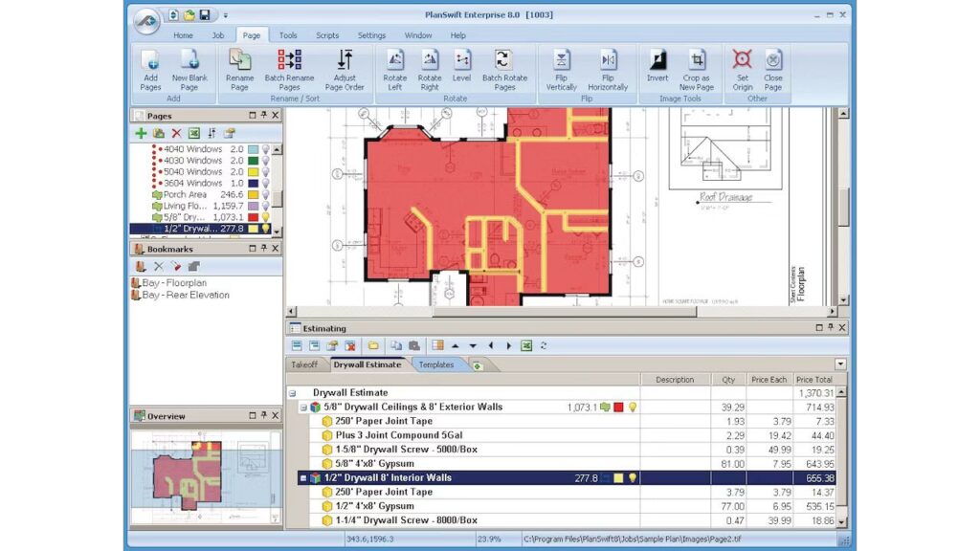Image resolution: width=980 pixels, height=551 pixels.
Task: Toggle light bulb for 5/8" Dry... page item
Action: (266, 217)
